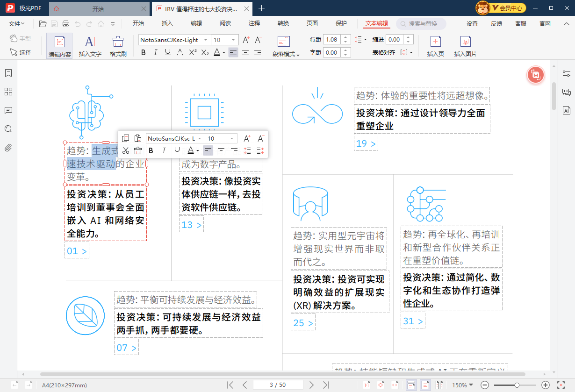The image size is (575, 392).
Task: Click the copy icon in floating toolbar
Action: (x=125, y=138)
